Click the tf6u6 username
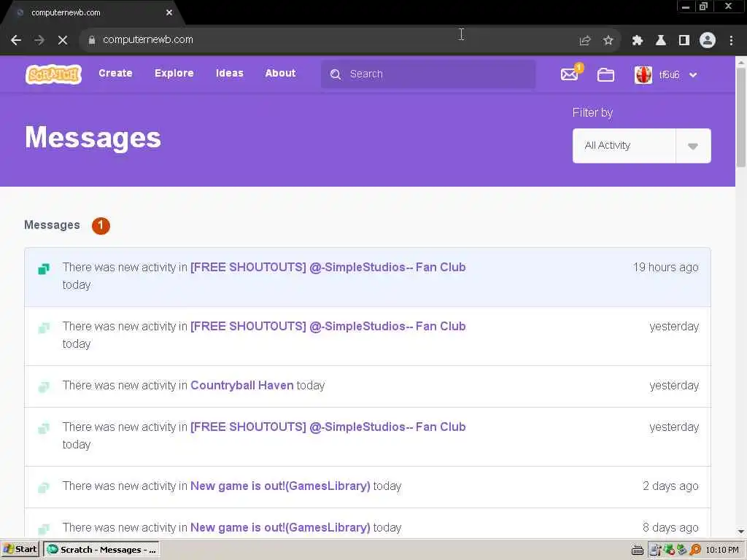The image size is (747, 560). (669, 75)
